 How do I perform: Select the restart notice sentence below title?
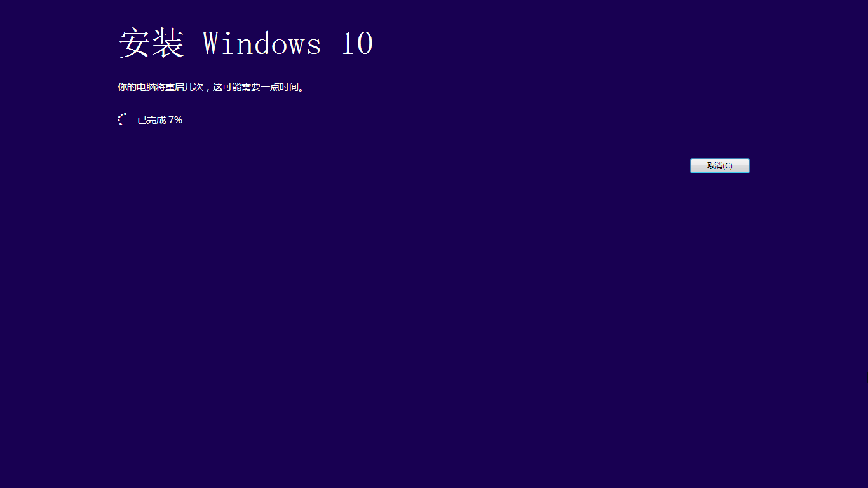(210, 87)
